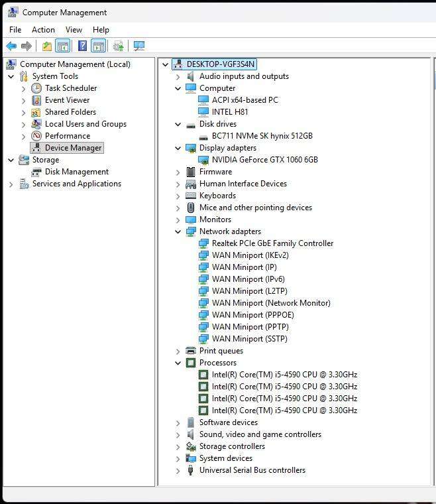Screen dimensions: 436x504
Task: Click the Forward arrow toolbar icon
Action: pos(27,46)
